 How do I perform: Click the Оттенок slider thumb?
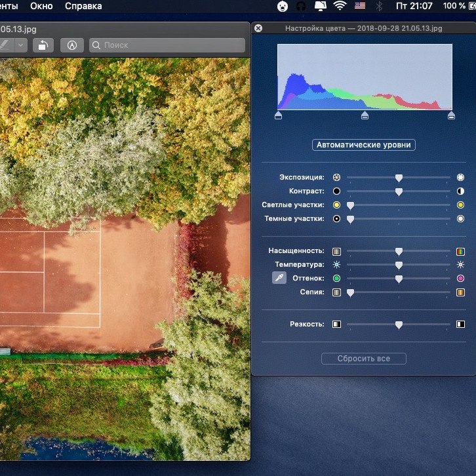click(x=399, y=279)
